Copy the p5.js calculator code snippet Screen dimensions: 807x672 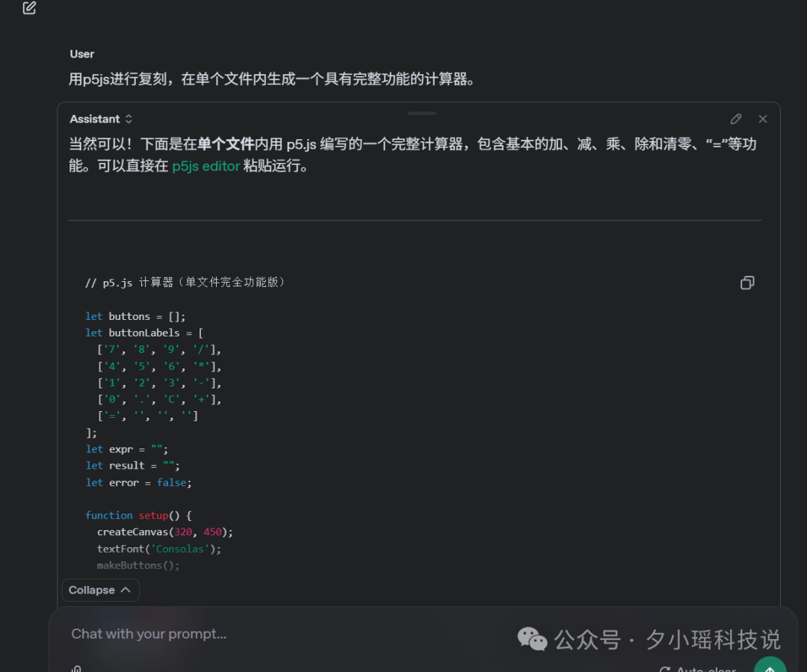coord(747,283)
